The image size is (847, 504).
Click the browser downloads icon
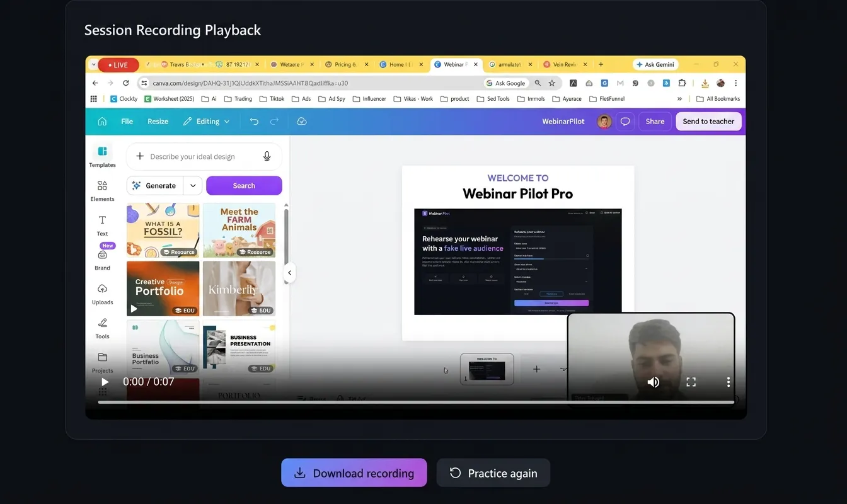pyautogui.click(x=705, y=83)
